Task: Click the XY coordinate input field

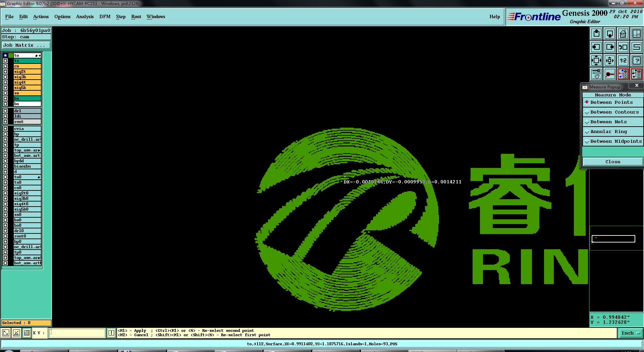Action: click(x=77, y=333)
